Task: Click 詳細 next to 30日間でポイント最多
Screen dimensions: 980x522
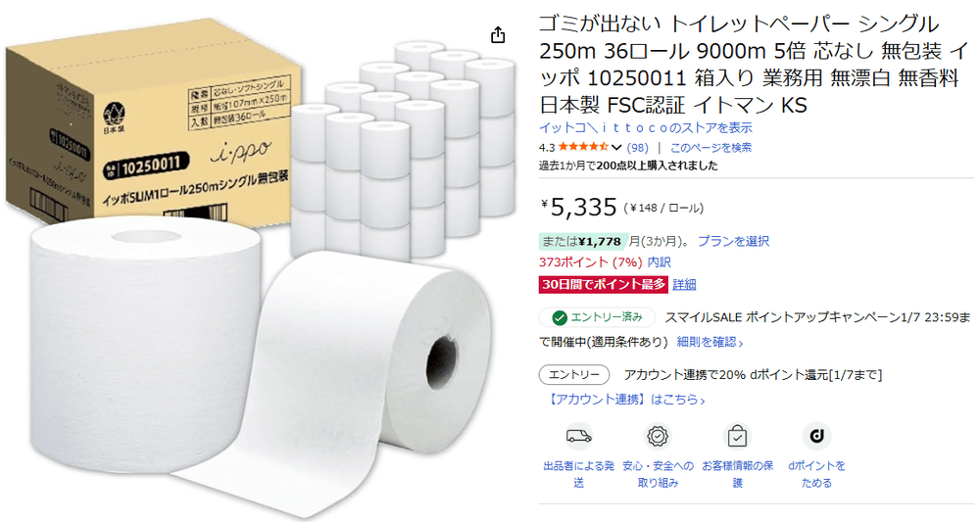Action: pos(684,285)
